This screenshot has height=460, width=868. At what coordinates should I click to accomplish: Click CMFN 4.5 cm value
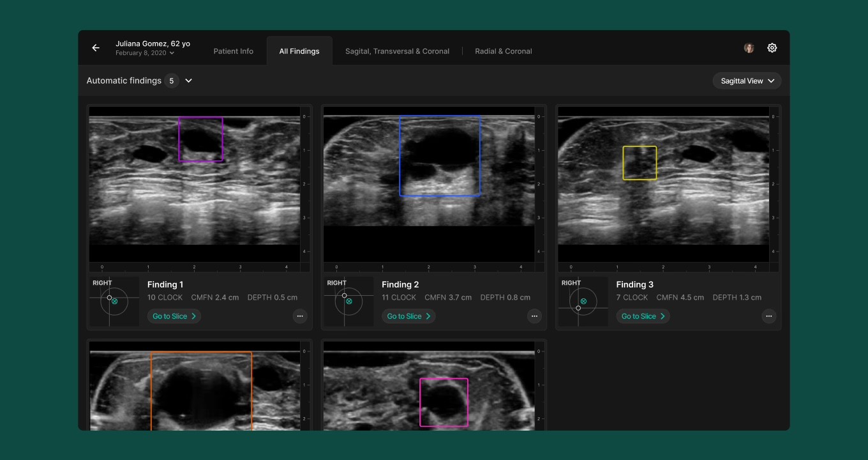[x=680, y=298]
